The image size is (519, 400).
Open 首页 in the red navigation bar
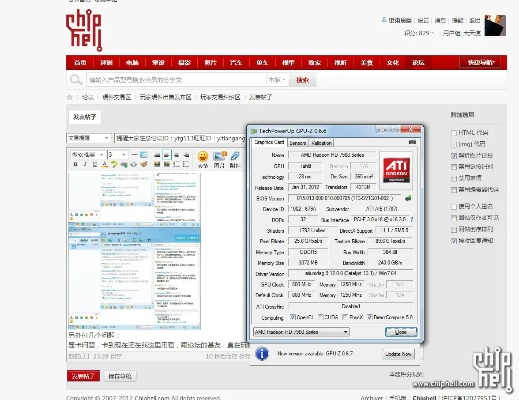point(80,62)
